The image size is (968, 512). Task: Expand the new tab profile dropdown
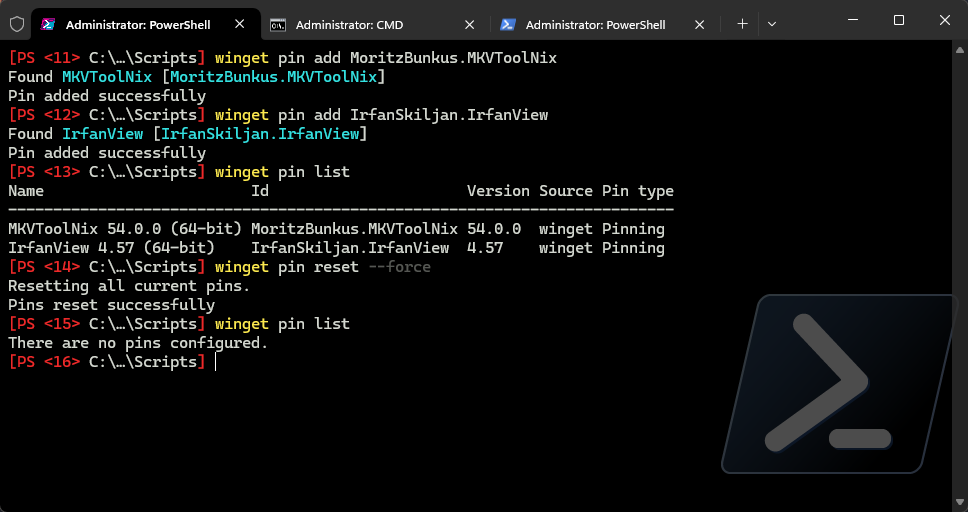772,24
